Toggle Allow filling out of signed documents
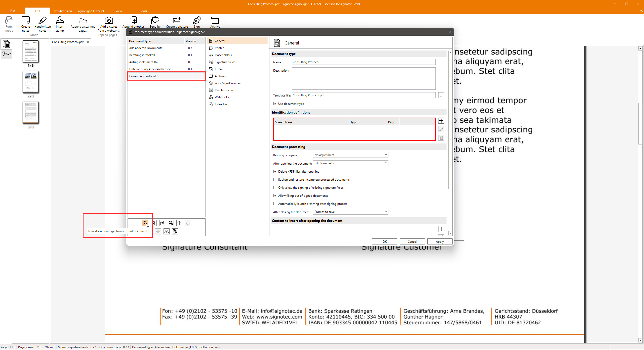 (275, 196)
